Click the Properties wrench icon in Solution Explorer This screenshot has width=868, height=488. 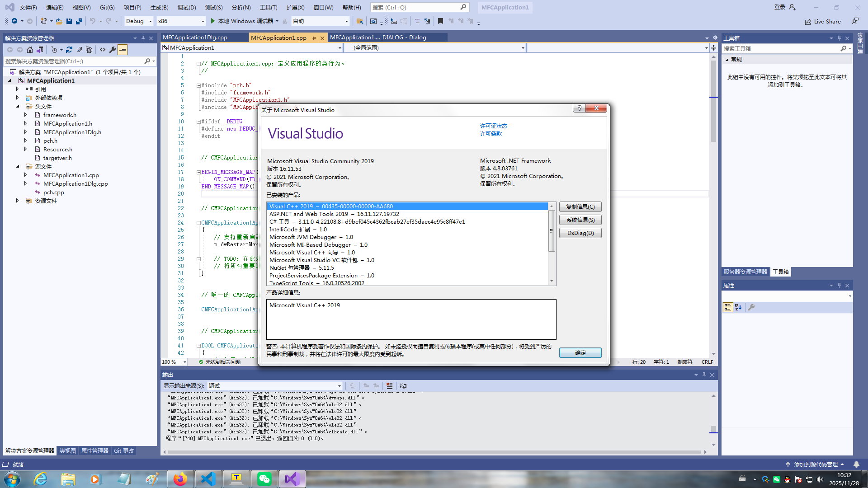(113, 50)
